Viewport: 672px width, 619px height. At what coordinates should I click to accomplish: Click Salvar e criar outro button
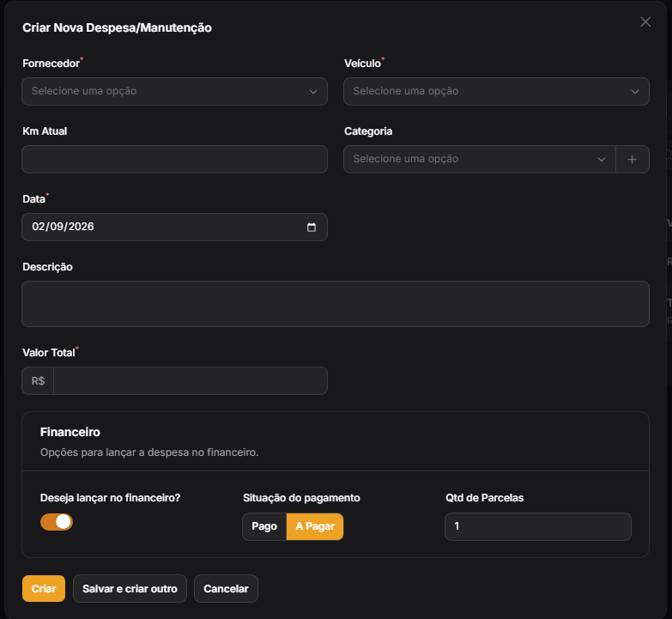[130, 589]
